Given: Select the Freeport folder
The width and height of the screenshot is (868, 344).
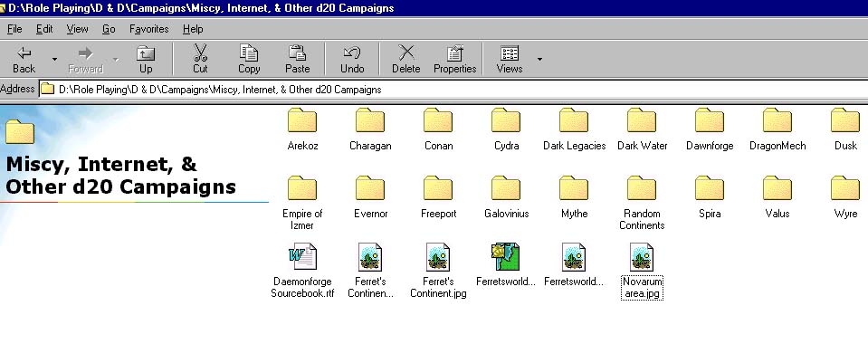Looking at the screenshot, I should pos(438,197).
